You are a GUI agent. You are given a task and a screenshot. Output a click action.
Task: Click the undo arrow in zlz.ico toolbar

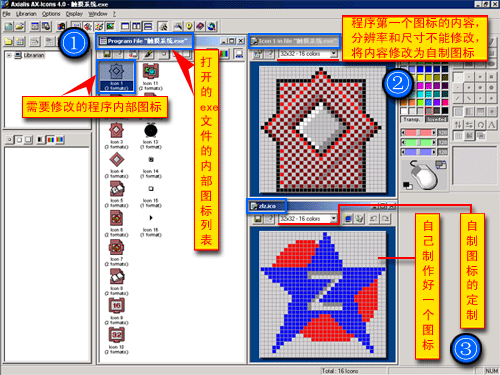(x=374, y=219)
